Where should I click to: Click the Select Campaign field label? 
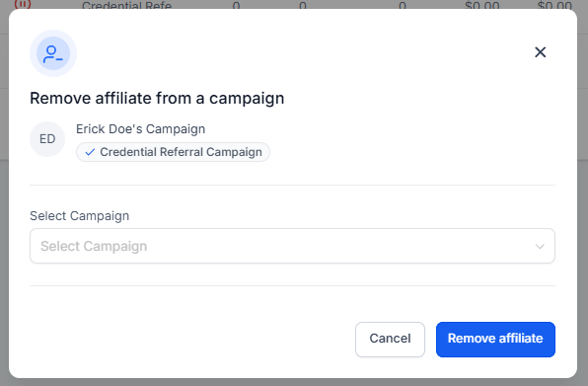(x=80, y=216)
